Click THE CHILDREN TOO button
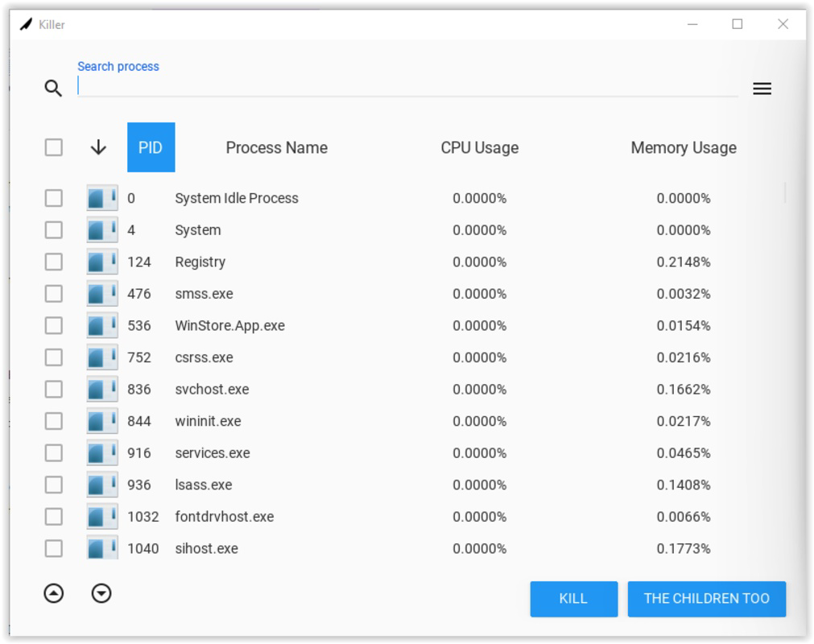Viewport: 814px width, 644px height. (707, 598)
